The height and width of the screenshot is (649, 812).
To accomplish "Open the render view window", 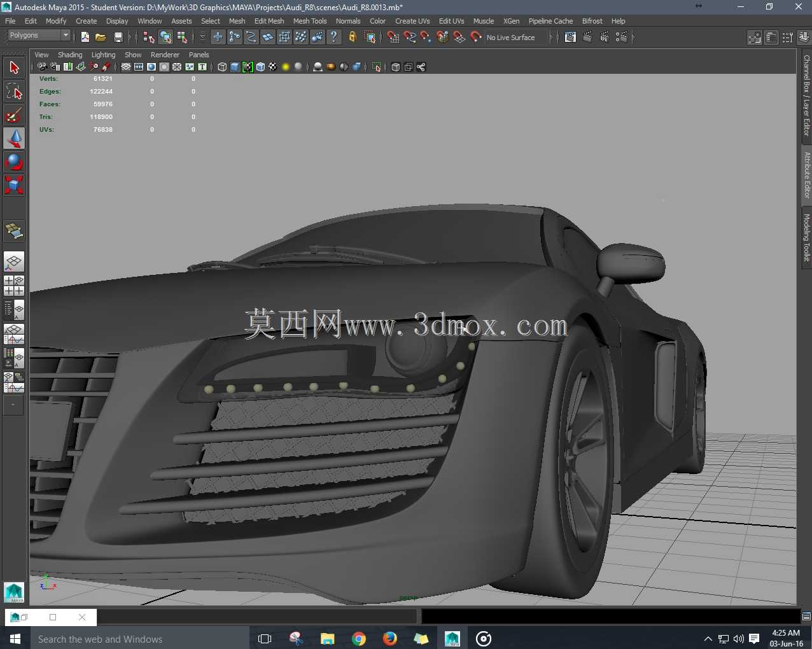I will pyautogui.click(x=570, y=38).
